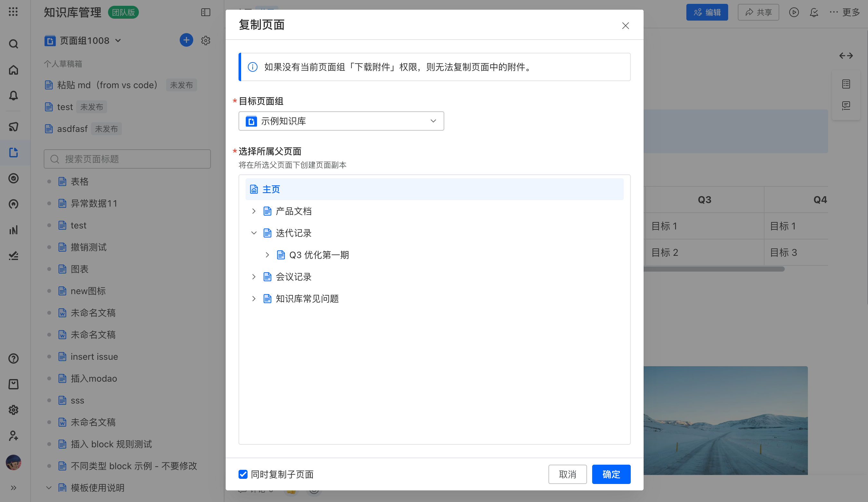Click the search icon in left sidebar
The width and height of the screenshot is (868, 502).
point(14,44)
